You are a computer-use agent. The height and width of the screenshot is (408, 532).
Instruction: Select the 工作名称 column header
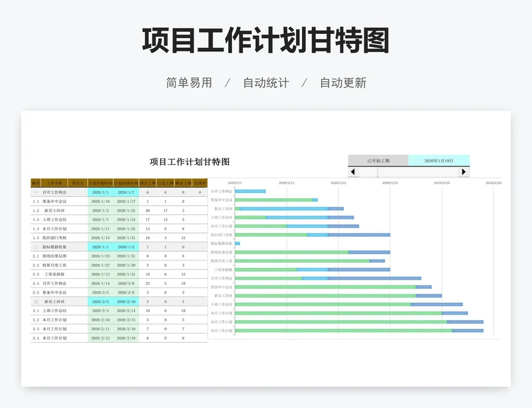[55, 183]
